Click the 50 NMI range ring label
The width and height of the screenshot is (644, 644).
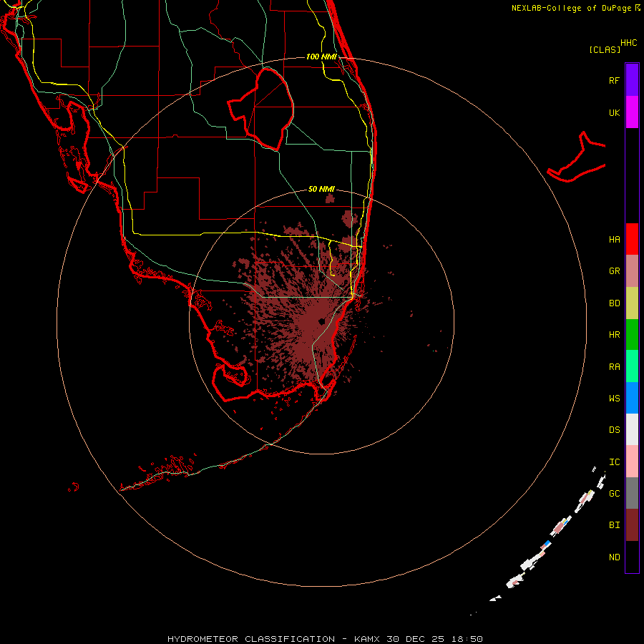click(321, 189)
